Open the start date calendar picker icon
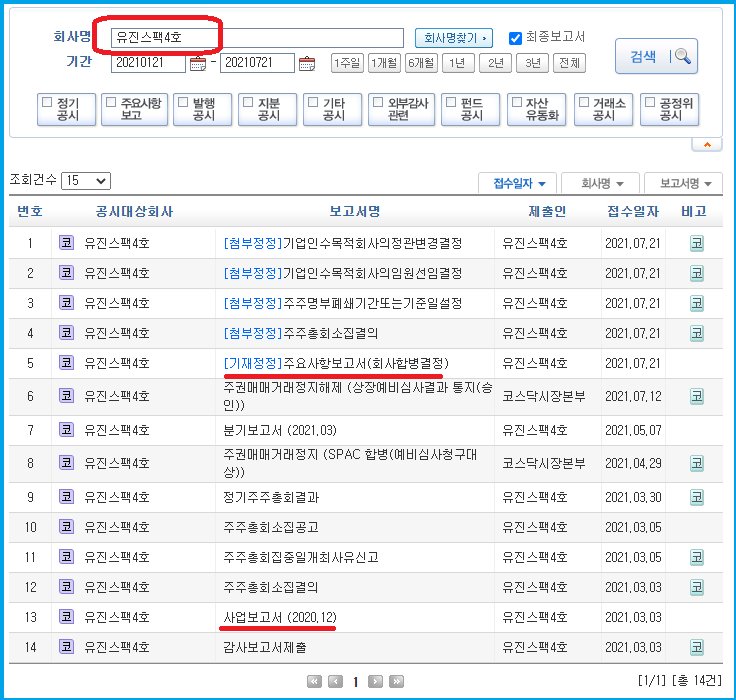The width and height of the screenshot is (736, 700). click(198, 63)
